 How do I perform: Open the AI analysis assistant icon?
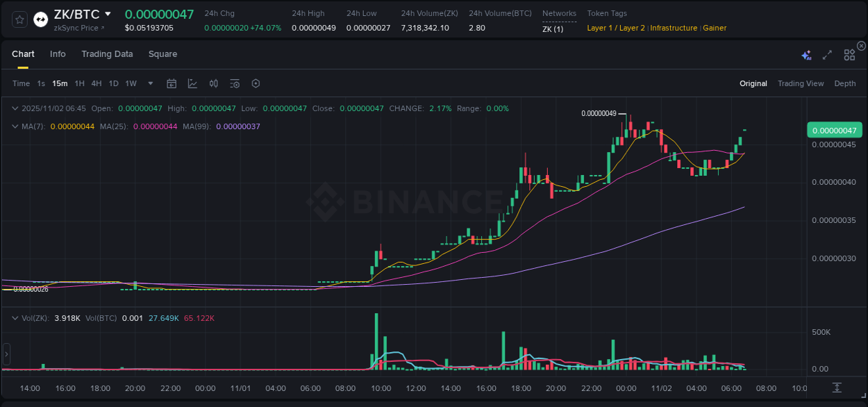pos(806,55)
